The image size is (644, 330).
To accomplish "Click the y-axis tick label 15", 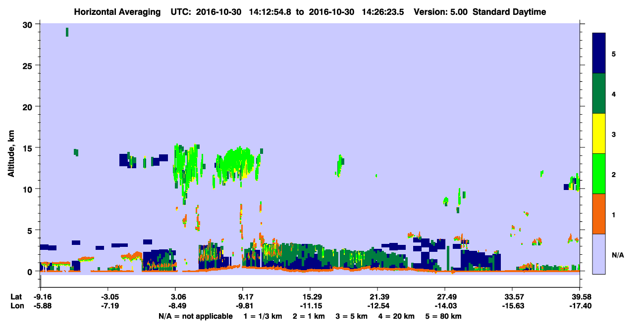I will 29,147.
